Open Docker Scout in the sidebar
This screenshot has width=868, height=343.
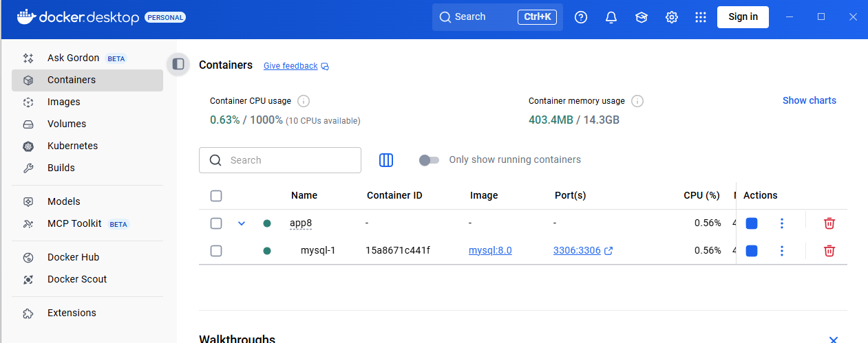point(87,279)
